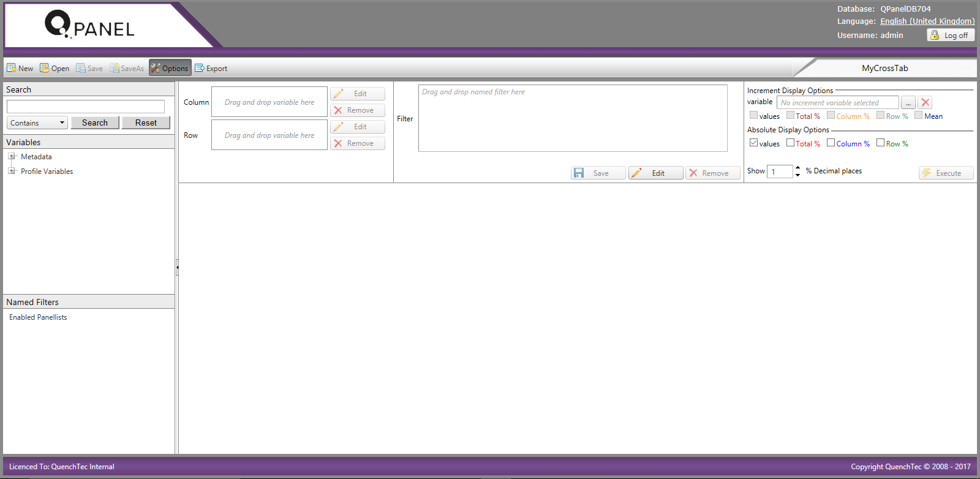Enable Absolute Column % checkbox
The height and width of the screenshot is (479, 980).
pyautogui.click(x=831, y=143)
